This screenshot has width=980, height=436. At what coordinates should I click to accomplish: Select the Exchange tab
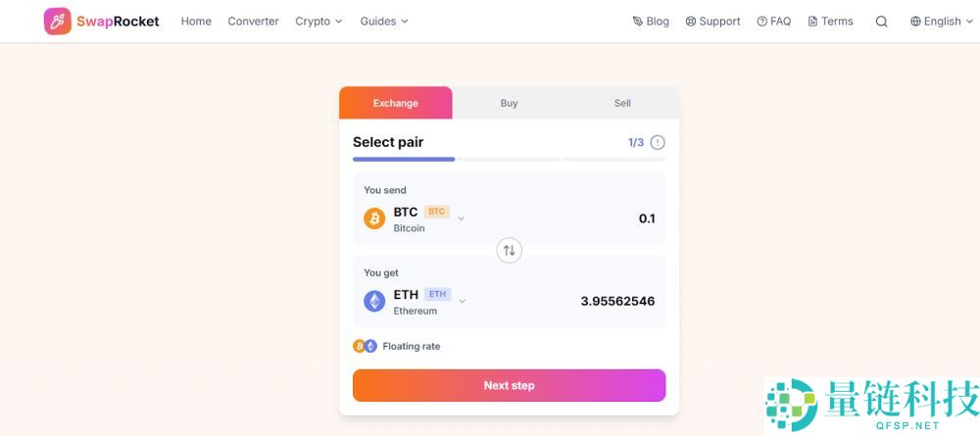396,103
